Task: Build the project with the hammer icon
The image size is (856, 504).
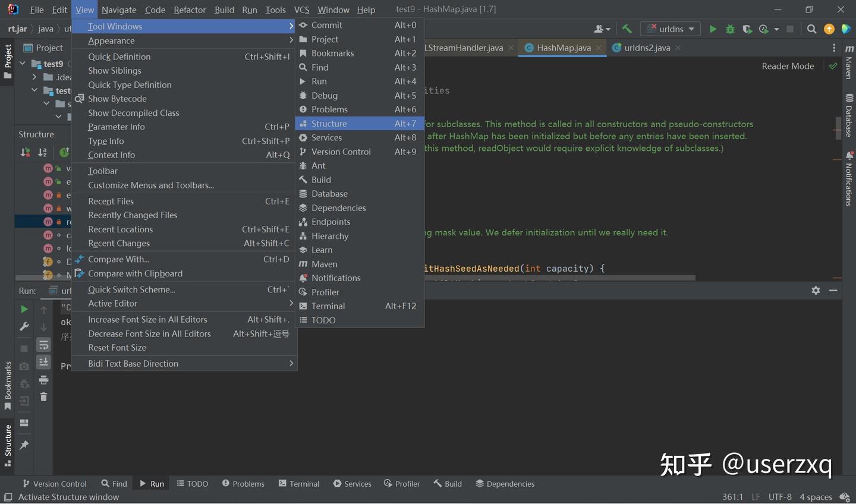Action: 627,29
